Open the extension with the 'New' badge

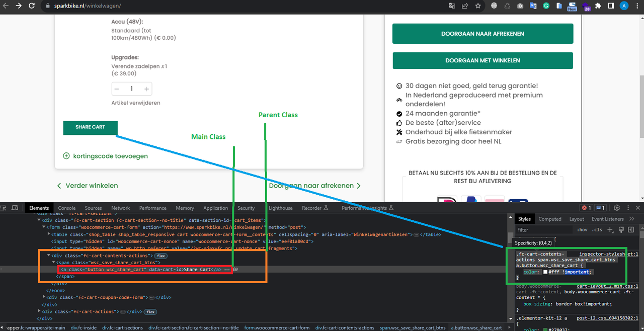pos(572,6)
